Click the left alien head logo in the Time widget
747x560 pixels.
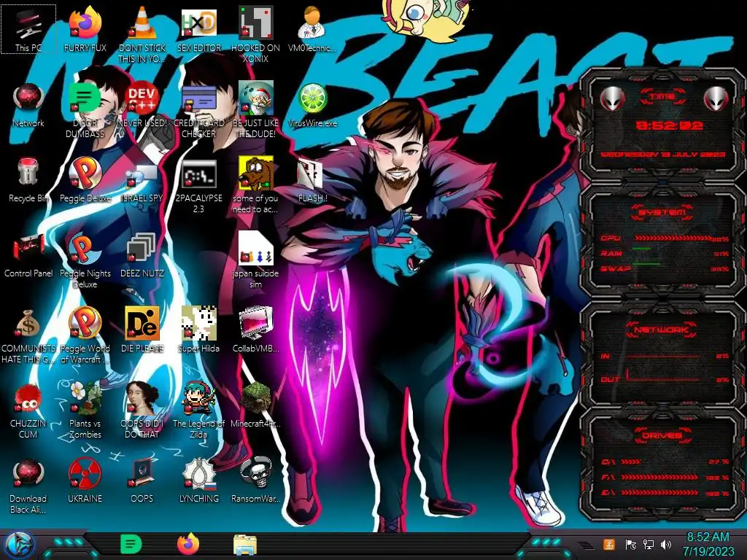click(x=613, y=99)
